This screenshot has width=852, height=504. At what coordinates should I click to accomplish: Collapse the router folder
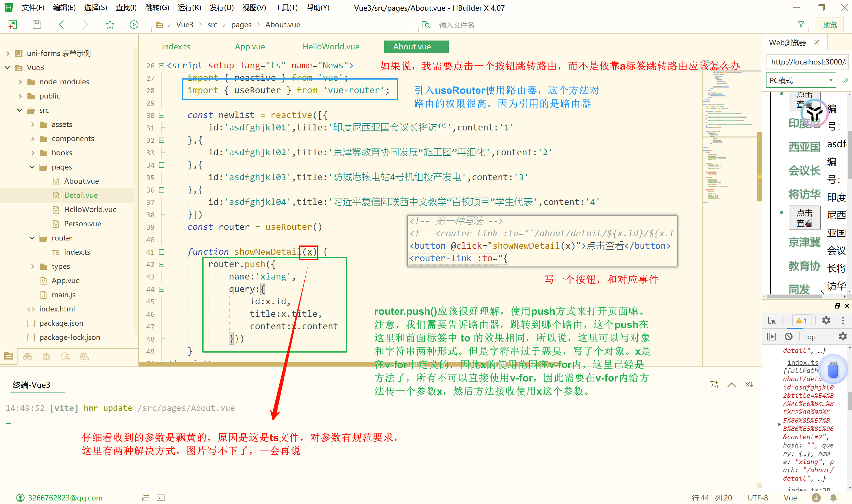(x=32, y=238)
